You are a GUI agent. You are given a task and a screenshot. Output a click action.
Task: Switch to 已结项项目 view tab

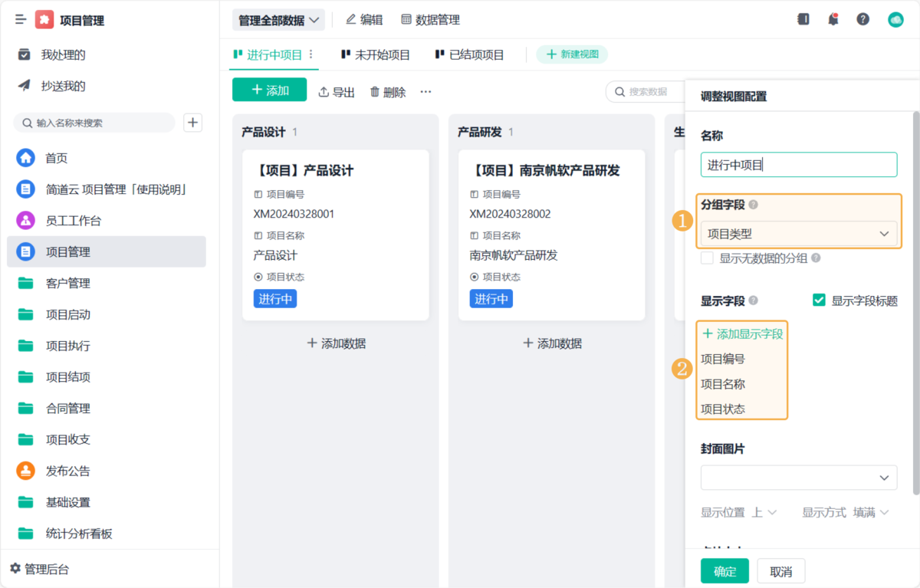click(470, 54)
